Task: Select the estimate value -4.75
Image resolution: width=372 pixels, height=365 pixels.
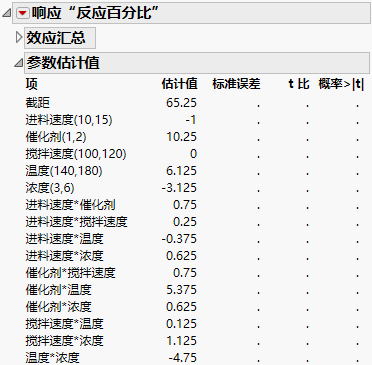Action: tap(183, 358)
